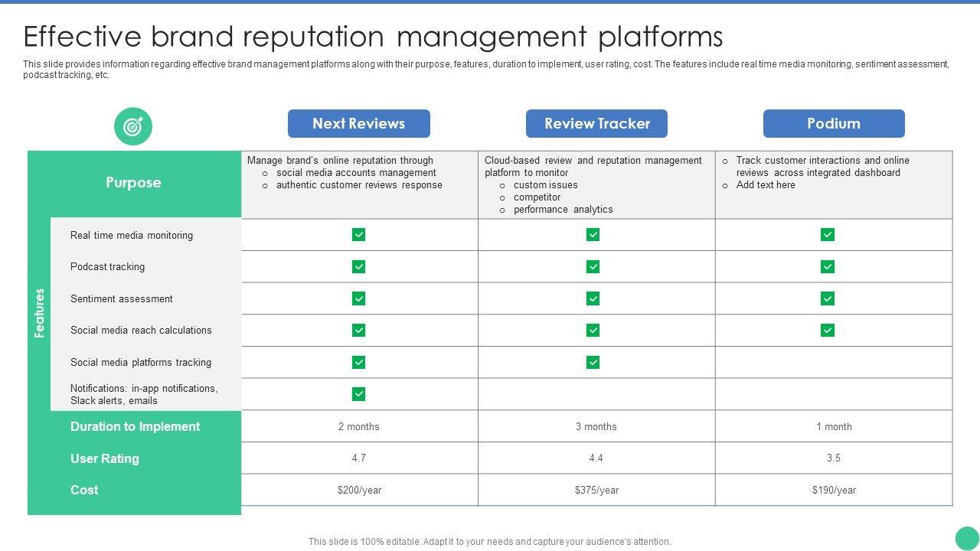Click the 'competitor' bullet
Screen dimensions: 980x551
537,197
